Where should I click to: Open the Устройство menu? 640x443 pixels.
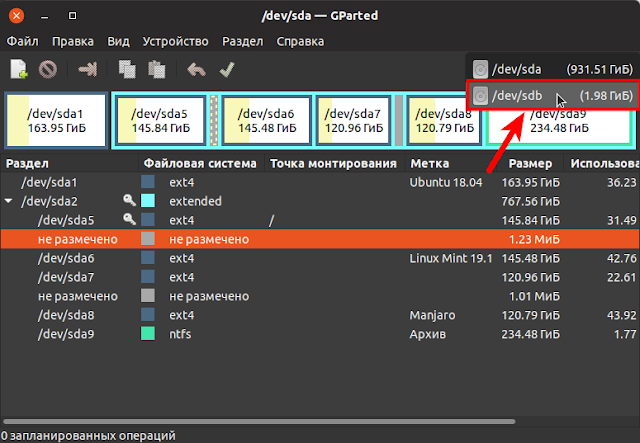[176, 41]
